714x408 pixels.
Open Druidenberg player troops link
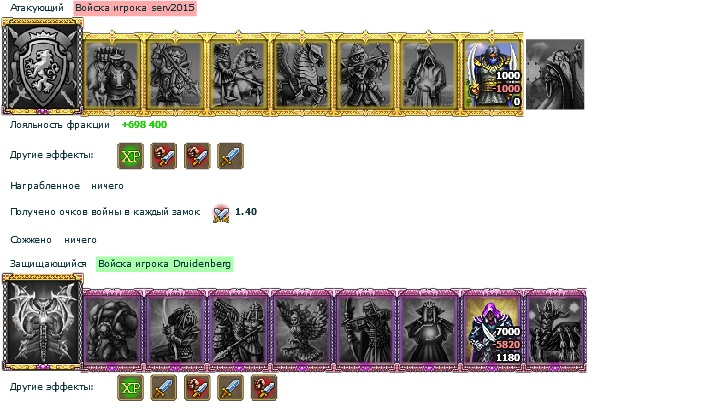(164, 264)
